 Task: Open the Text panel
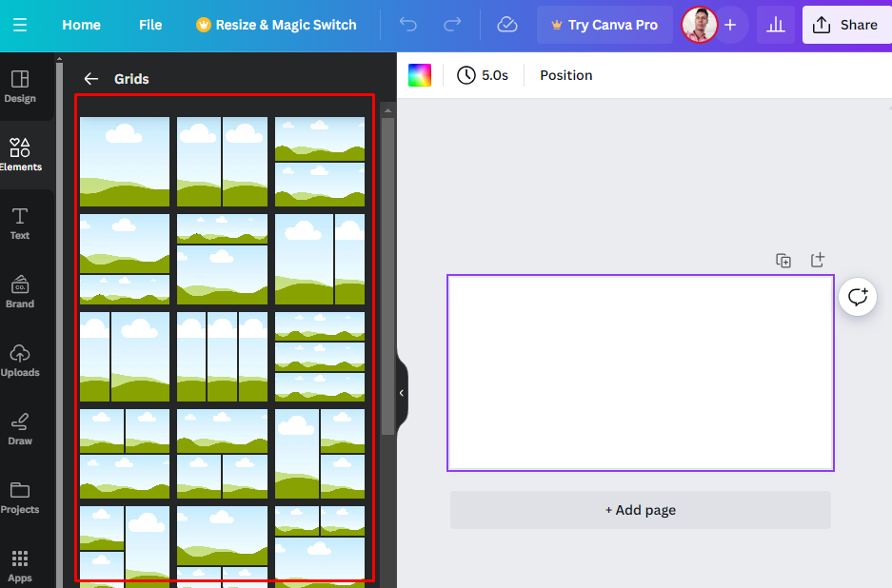pos(19,223)
